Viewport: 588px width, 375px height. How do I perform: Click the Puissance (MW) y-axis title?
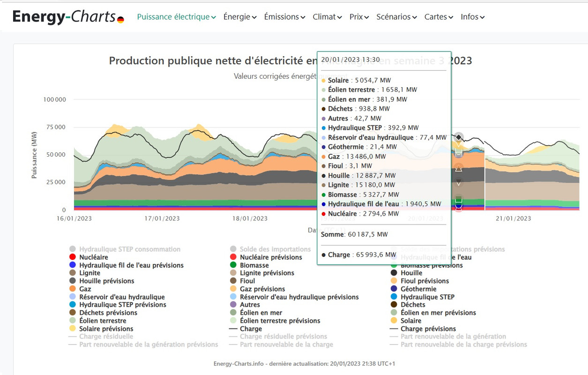point(34,155)
